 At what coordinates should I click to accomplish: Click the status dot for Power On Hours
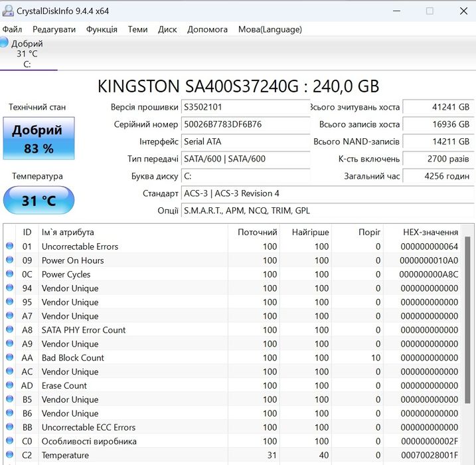pos(10,260)
